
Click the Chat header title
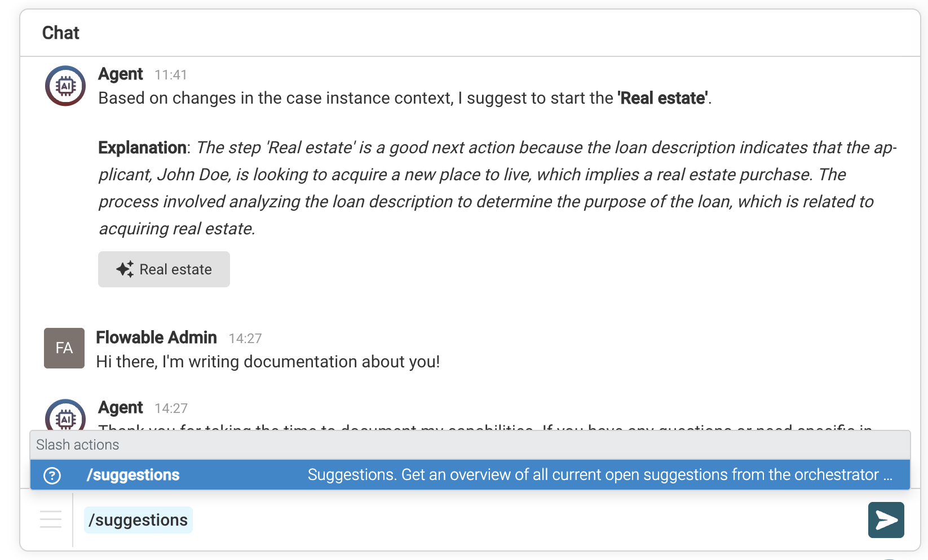click(60, 33)
